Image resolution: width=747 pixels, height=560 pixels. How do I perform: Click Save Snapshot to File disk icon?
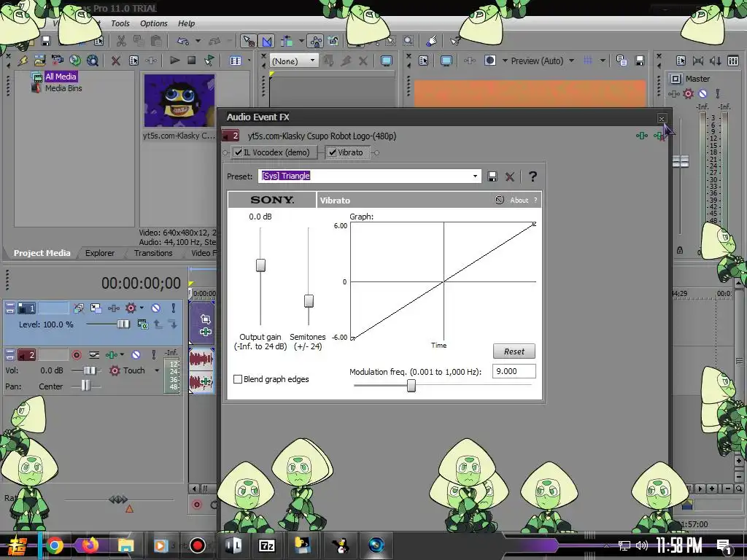(640, 61)
